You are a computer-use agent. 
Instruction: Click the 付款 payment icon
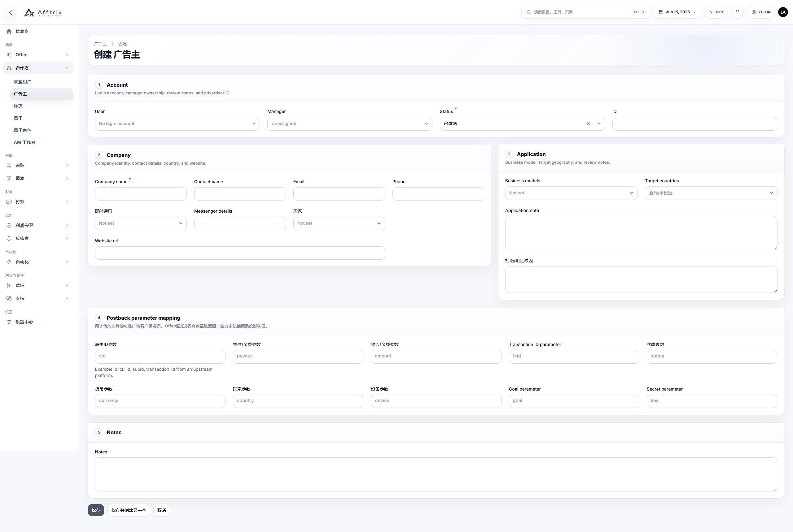(9, 202)
